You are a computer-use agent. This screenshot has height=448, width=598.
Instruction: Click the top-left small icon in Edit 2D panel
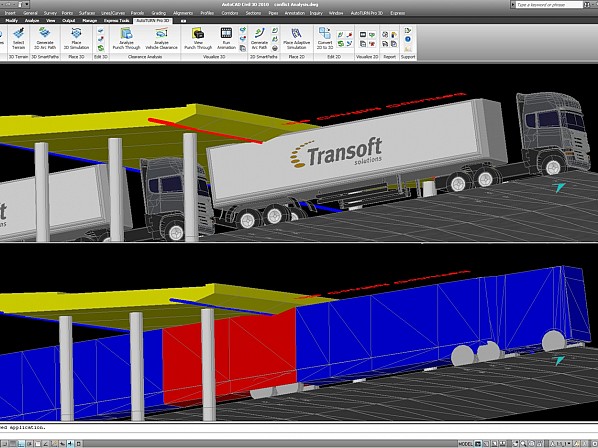pos(341,35)
